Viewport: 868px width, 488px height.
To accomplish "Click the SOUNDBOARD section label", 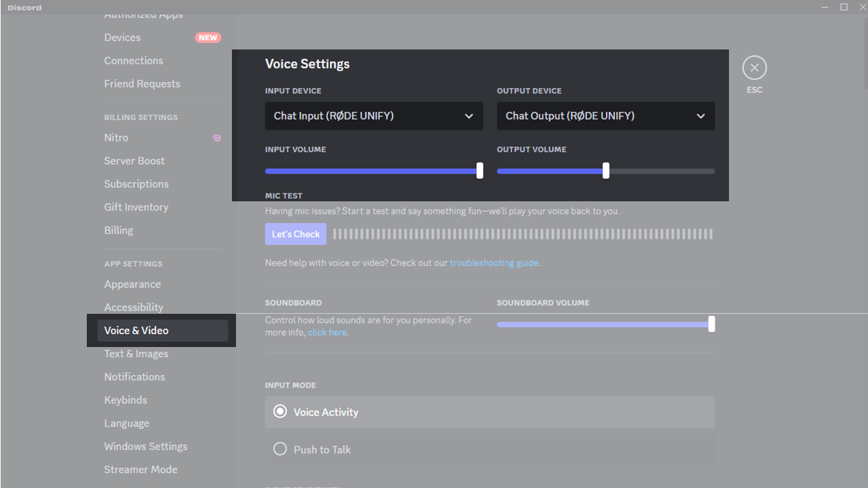I will point(294,302).
